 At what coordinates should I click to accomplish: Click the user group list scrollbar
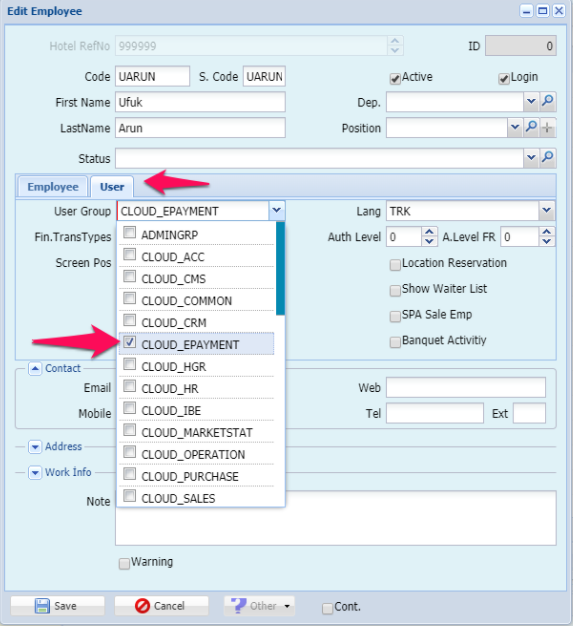pyautogui.click(x=280, y=268)
